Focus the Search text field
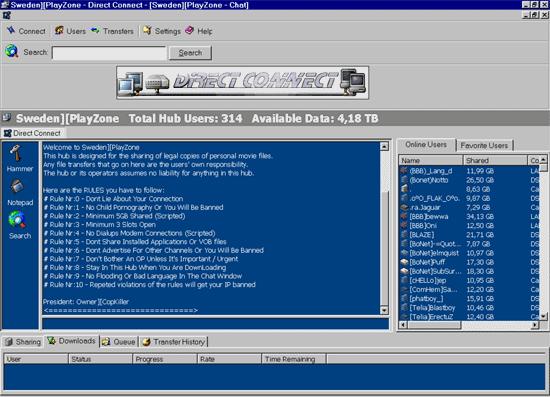The image size is (550, 397). (109, 53)
